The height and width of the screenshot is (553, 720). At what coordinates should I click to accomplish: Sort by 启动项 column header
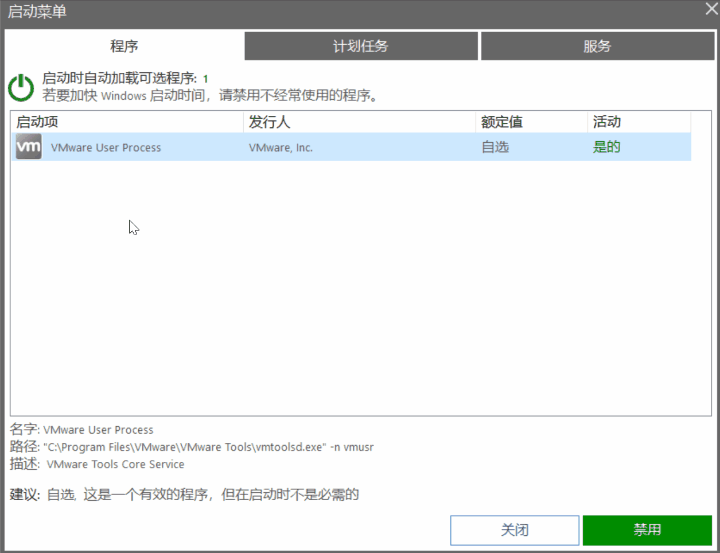tap(127, 122)
